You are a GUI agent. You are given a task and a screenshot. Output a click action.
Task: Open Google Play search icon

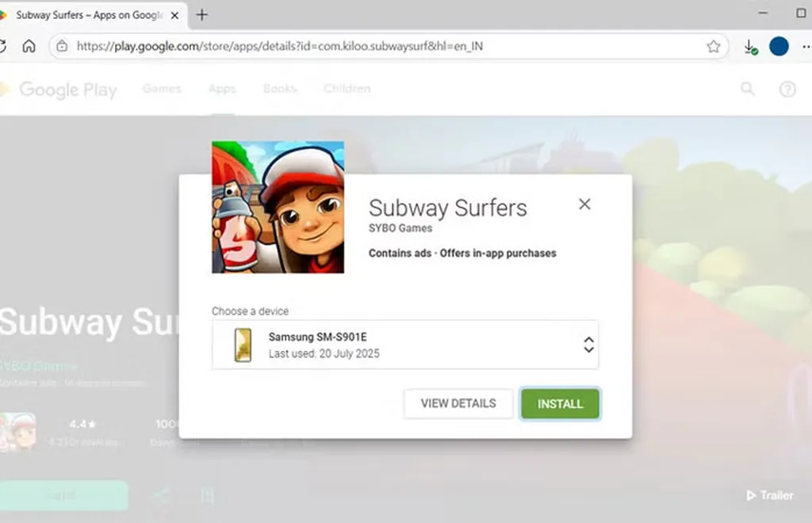[747, 89]
